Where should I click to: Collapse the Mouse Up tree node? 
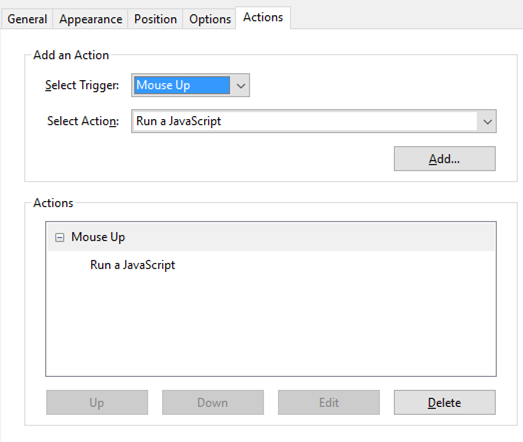click(59, 238)
